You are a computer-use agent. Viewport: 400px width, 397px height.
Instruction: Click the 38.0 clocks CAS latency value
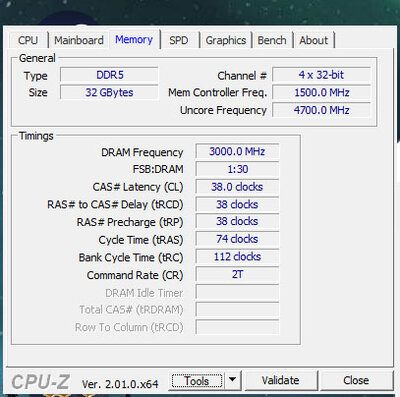pos(237,187)
